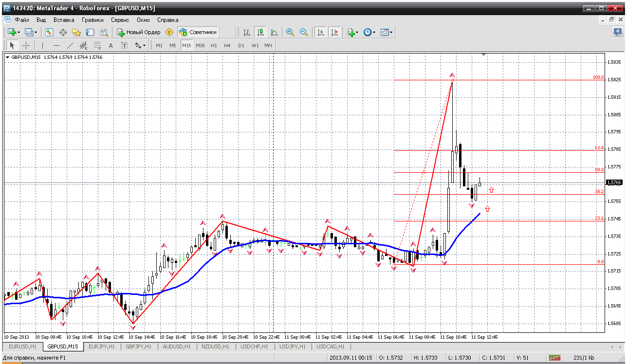
Task: Open the Справка menu
Action: (x=167, y=20)
